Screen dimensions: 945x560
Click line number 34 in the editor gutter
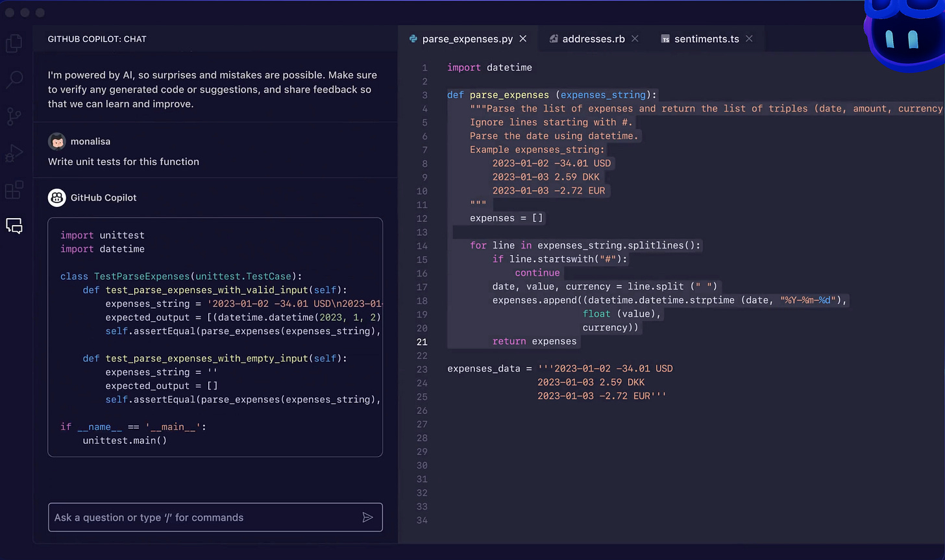point(422,520)
